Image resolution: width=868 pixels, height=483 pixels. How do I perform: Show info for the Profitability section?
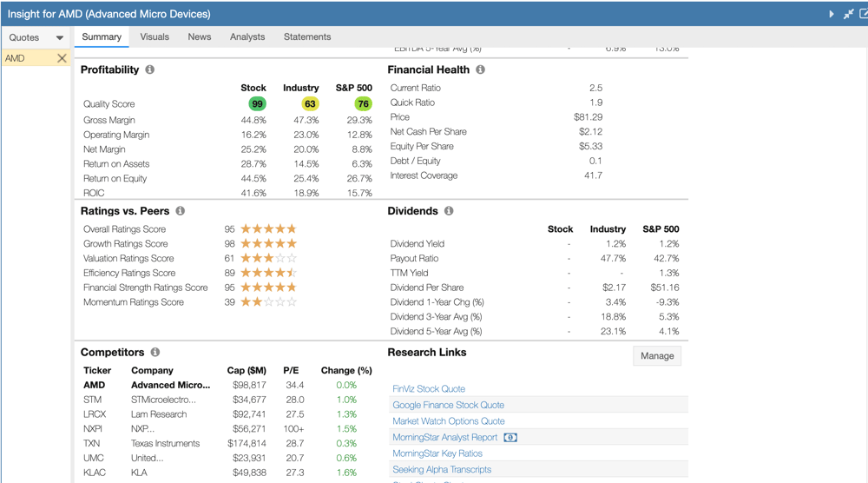pos(150,69)
